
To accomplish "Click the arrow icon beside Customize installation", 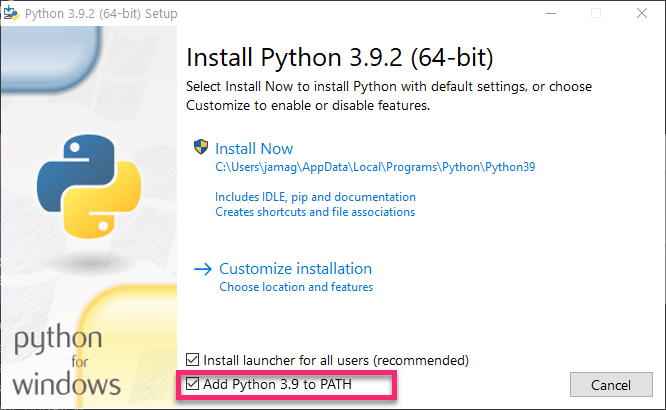I will [203, 269].
